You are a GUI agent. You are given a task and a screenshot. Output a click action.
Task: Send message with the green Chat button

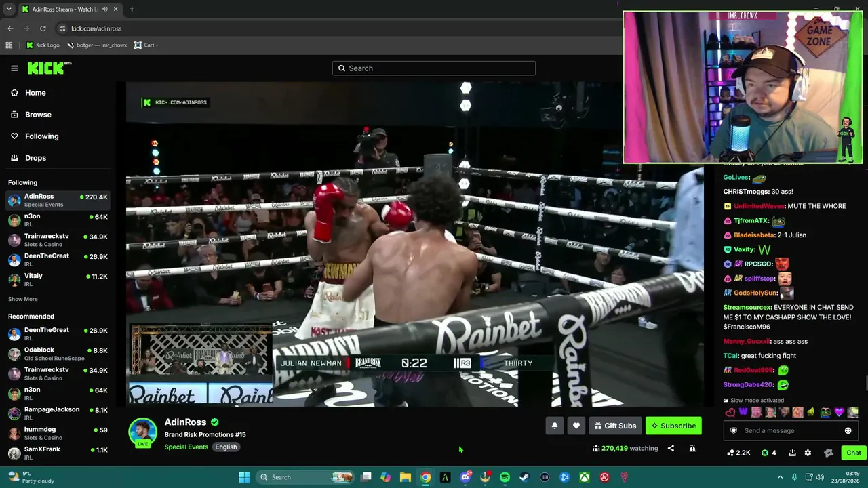[853, 453]
